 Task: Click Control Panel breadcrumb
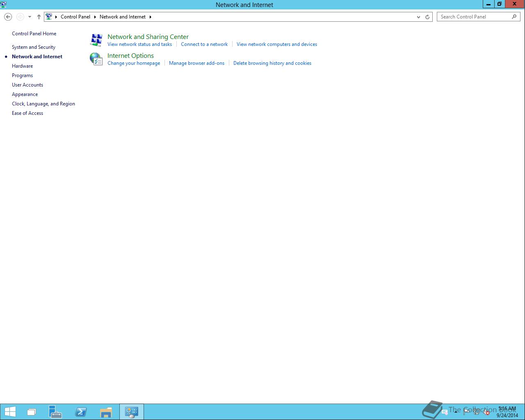point(75,17)
